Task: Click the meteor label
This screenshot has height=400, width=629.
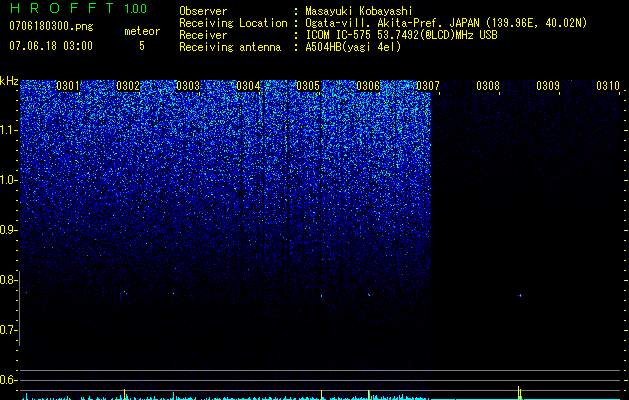Action: pos(142,31)
